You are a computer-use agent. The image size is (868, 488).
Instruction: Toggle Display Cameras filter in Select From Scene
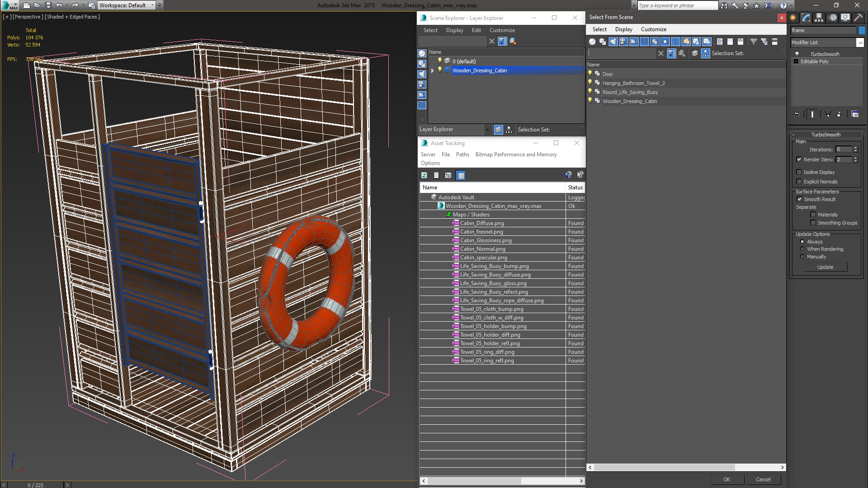pos(623,42)
